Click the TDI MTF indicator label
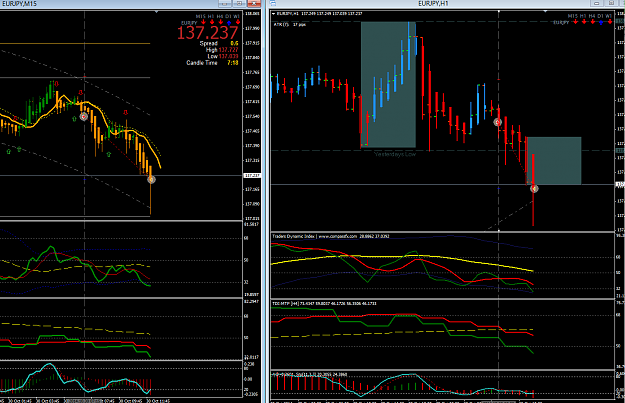This screenshot has height=403, width=625. (x=324, y=303)
